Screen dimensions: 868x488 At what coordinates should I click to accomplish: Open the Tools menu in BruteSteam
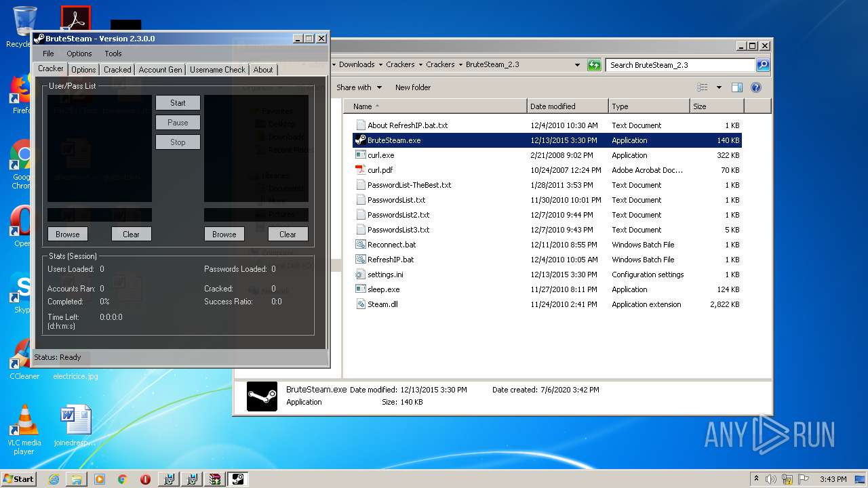[x=113, y=54]
